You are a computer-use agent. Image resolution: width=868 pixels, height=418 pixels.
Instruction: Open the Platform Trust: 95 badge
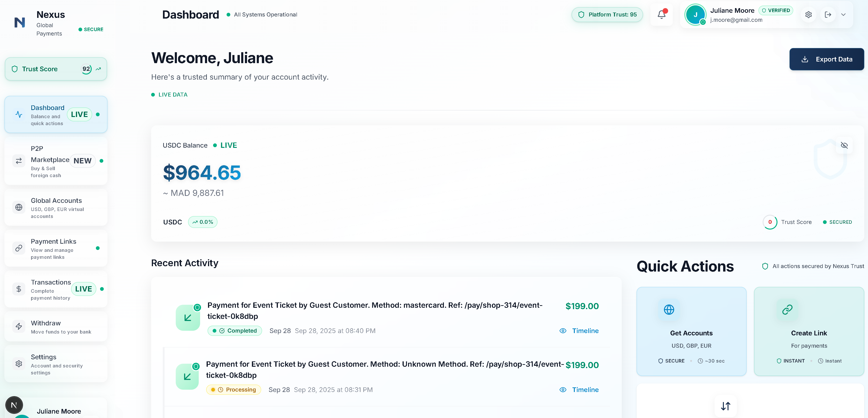[607, 14]
